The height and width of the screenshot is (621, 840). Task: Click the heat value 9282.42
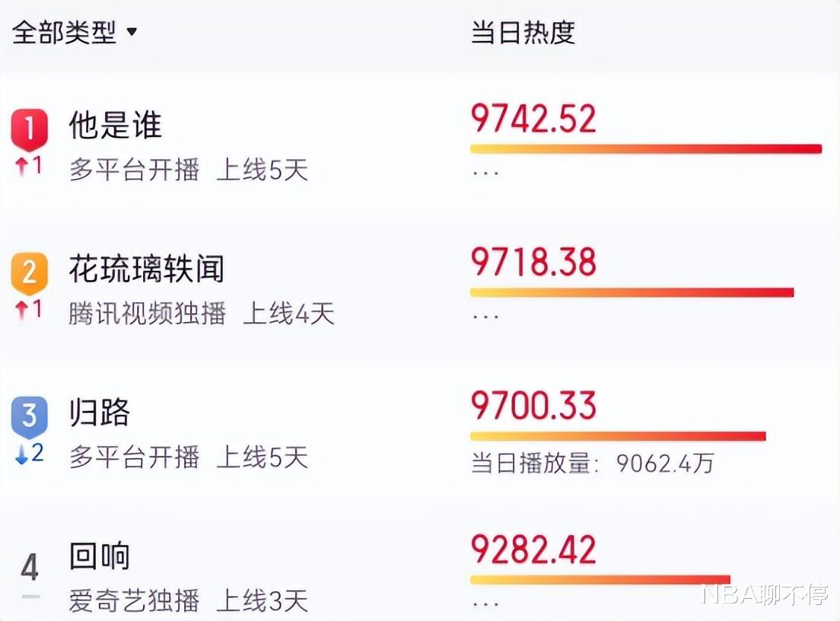(533, 549)
